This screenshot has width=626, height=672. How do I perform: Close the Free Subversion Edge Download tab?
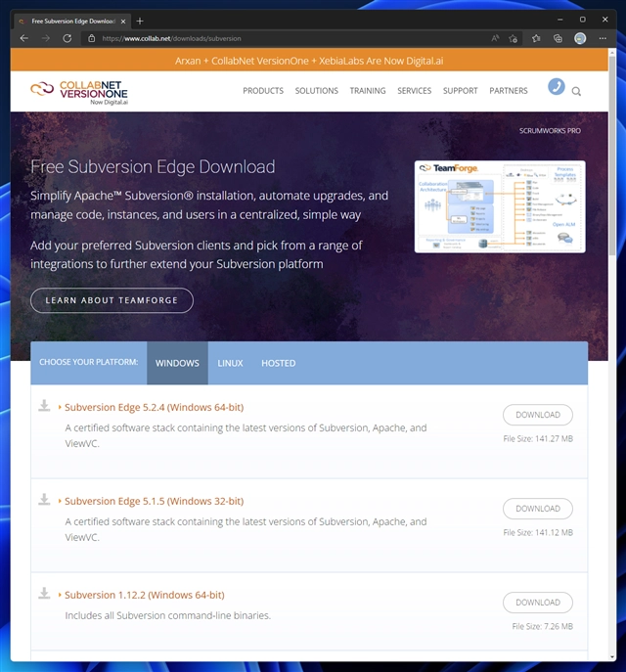point(123,21)
